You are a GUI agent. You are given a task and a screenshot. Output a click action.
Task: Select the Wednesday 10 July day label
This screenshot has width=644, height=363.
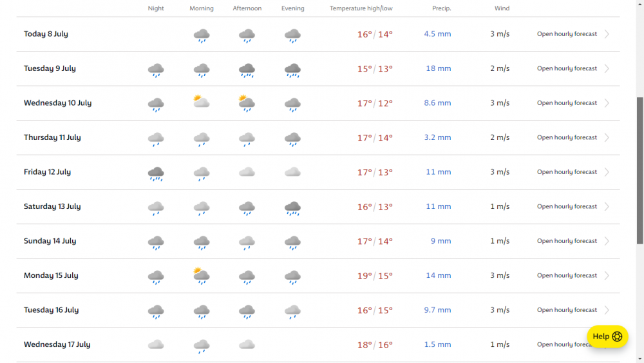tap(57, 103)
